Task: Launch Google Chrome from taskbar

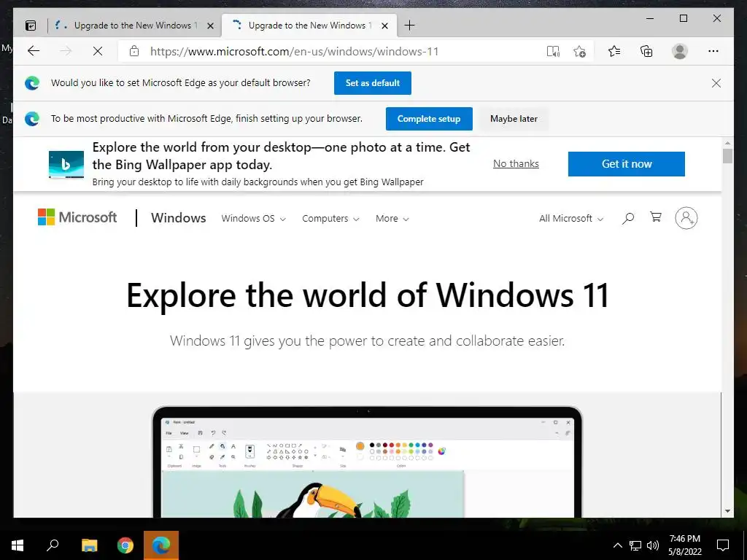Action: pos(125,545)
